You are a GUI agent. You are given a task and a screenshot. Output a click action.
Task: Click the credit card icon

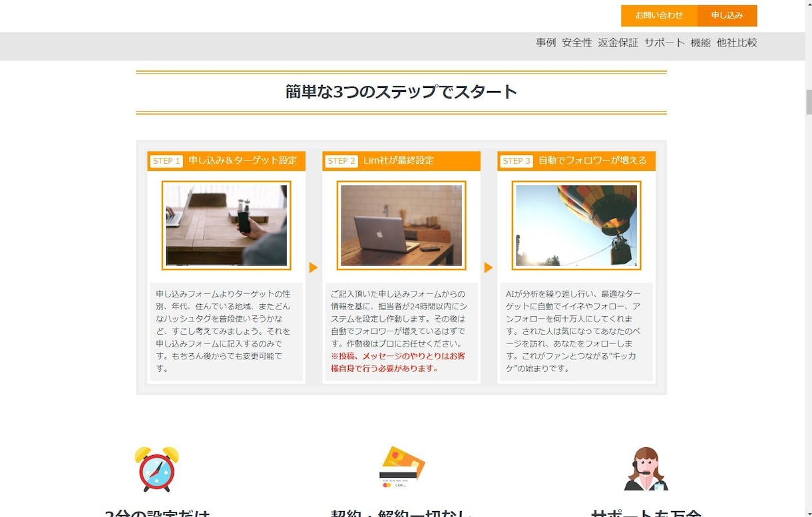(401, 466)
